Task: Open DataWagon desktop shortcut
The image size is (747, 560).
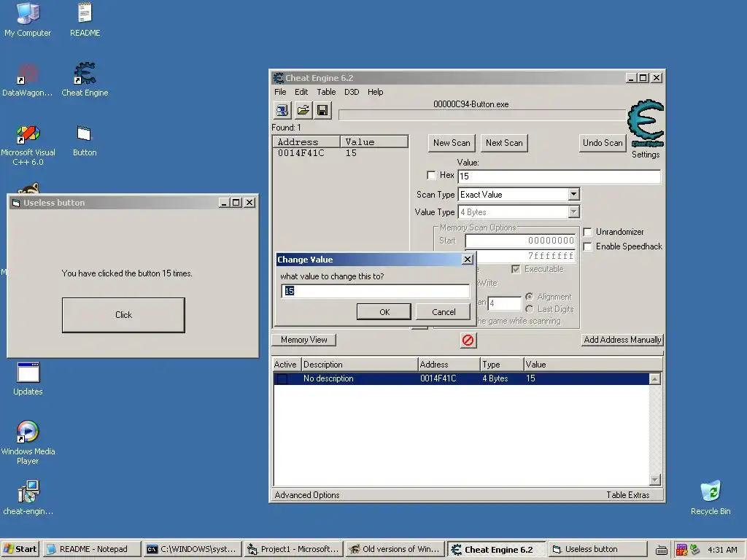Action: click(28, 79)
